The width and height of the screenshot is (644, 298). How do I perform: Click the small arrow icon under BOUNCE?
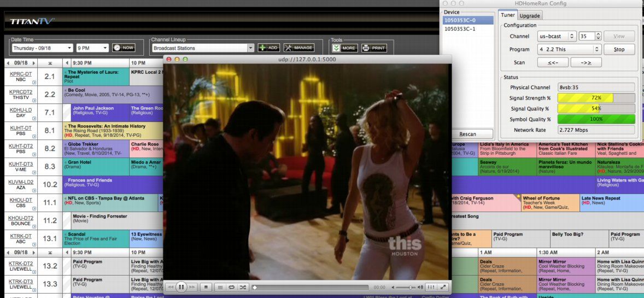[34, 226]
